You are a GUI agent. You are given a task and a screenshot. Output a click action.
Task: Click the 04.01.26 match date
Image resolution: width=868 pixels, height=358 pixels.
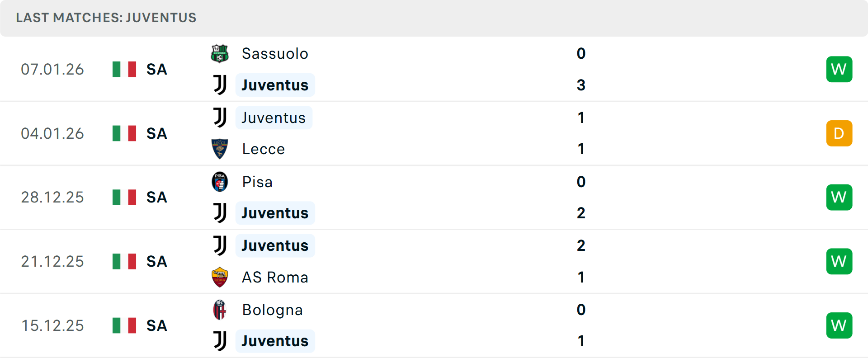52,133
